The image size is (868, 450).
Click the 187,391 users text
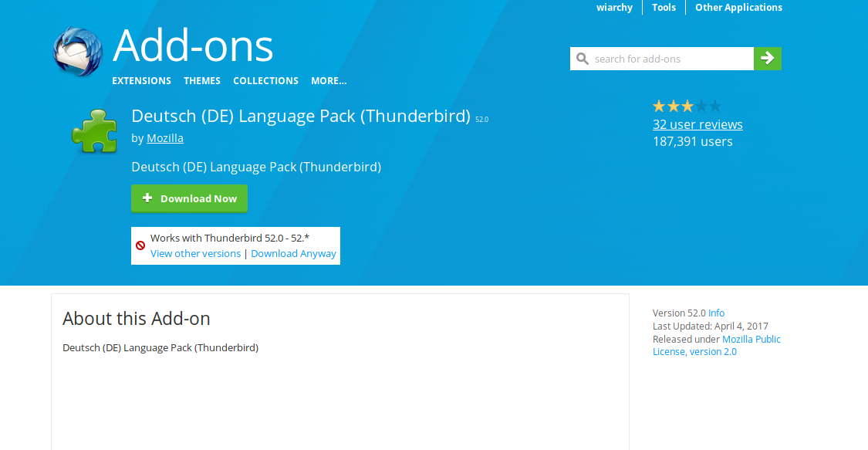pos(693,142)
